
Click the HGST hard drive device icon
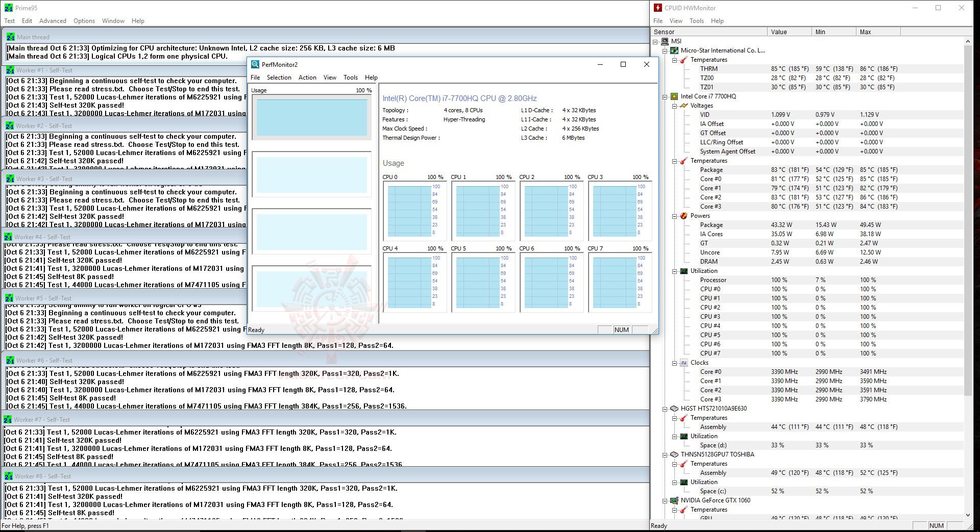click(x=675, y=409)
